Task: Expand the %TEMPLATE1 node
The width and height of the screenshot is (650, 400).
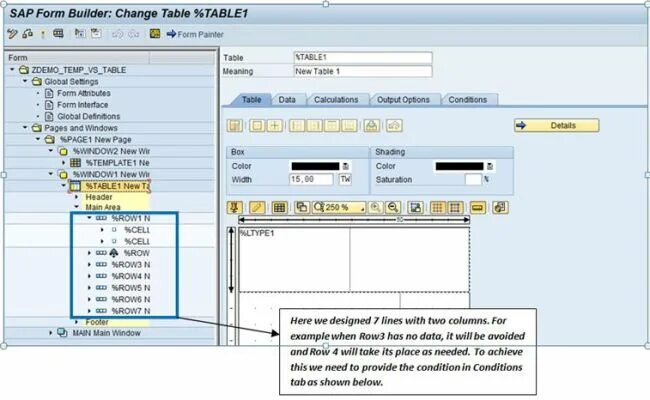Action: click(x=63, y=162)
